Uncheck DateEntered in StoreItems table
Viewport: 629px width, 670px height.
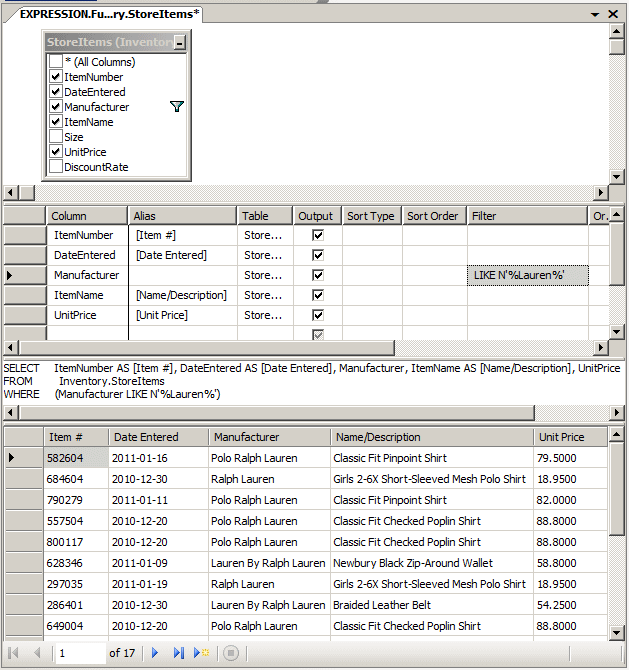point(56,92)
